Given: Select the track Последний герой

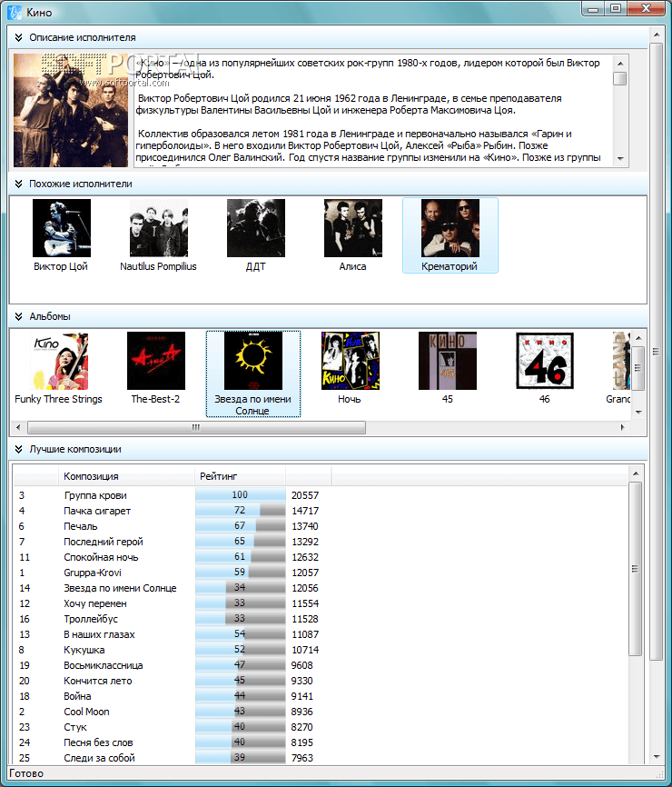Looking at the screenshot, I should coord(104,542).
